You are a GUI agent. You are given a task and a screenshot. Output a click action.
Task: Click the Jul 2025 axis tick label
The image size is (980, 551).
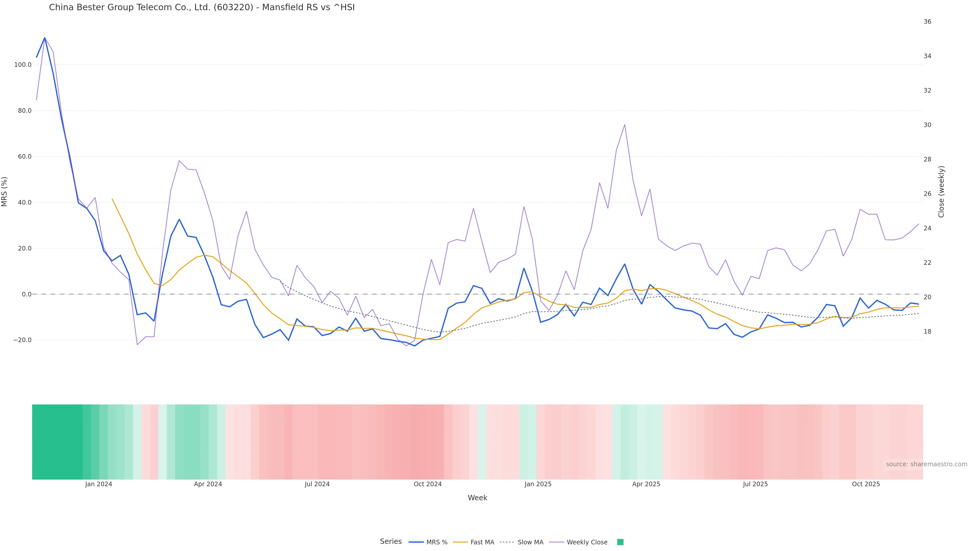click(x=755, y=484)
